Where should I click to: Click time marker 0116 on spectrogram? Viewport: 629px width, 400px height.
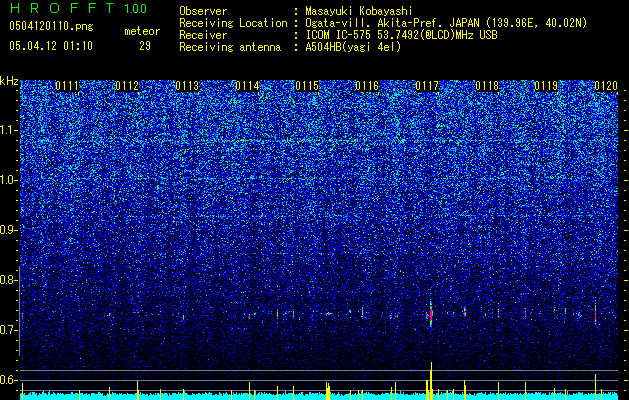367,86
